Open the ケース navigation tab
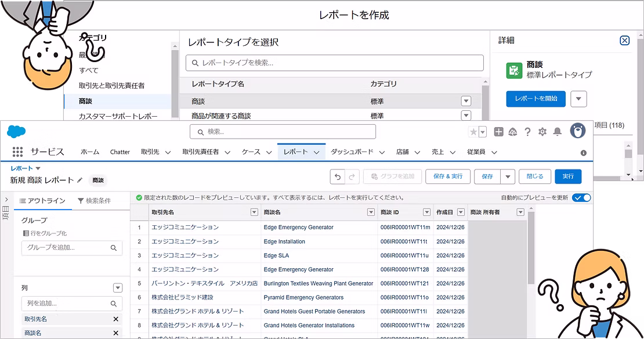 point(251,152)
